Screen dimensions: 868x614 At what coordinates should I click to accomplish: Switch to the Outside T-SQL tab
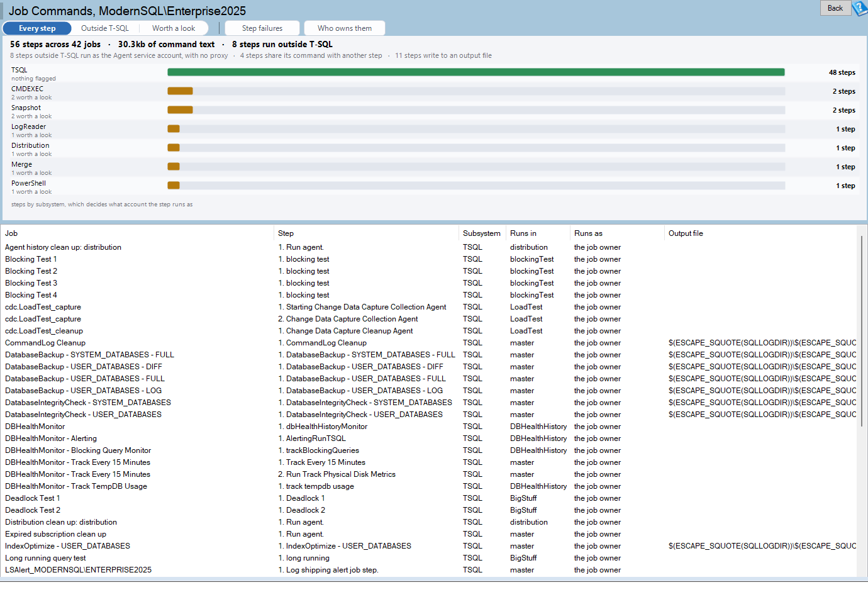pos(105,28)
